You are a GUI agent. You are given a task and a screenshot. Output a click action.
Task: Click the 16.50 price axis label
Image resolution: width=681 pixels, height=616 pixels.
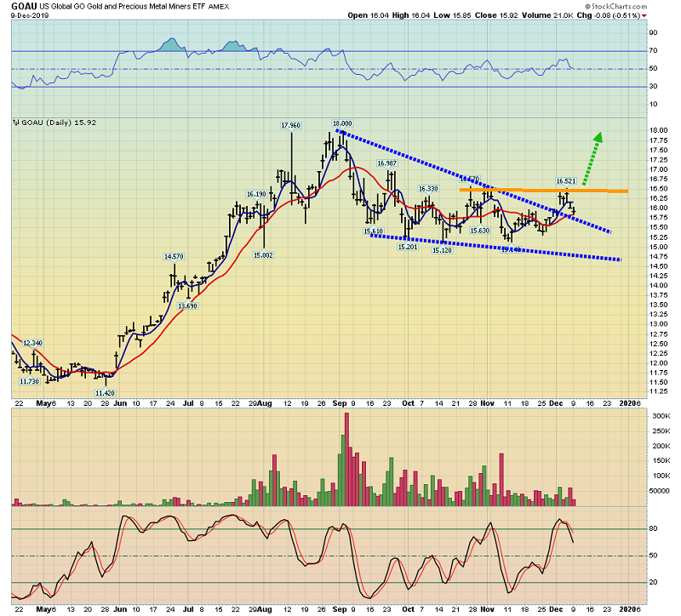point(658,188)
